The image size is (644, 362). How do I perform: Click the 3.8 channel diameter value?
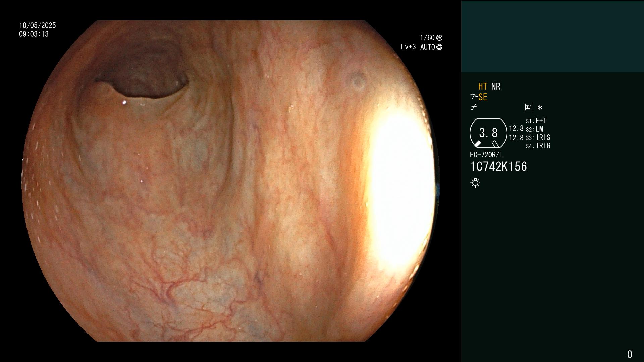(488, 133)
